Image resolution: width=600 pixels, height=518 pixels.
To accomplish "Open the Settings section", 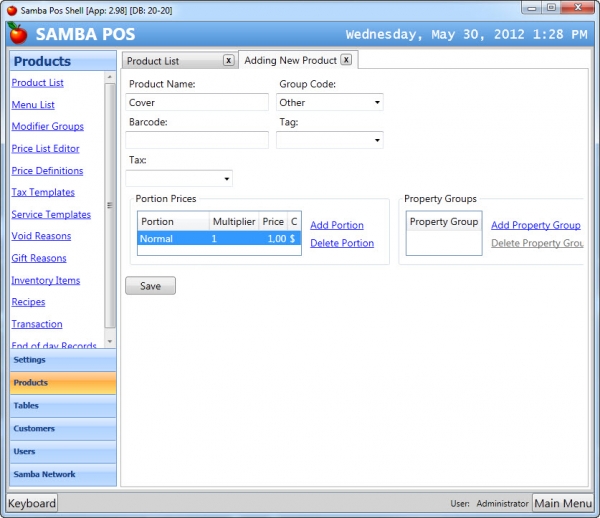I will click(x=63, y=360).
